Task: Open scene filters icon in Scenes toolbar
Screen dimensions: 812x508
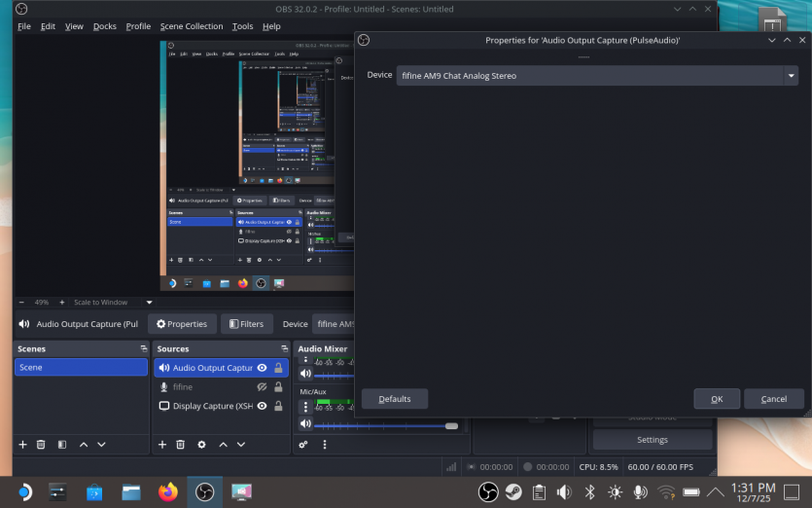Action: coord(62,445)
